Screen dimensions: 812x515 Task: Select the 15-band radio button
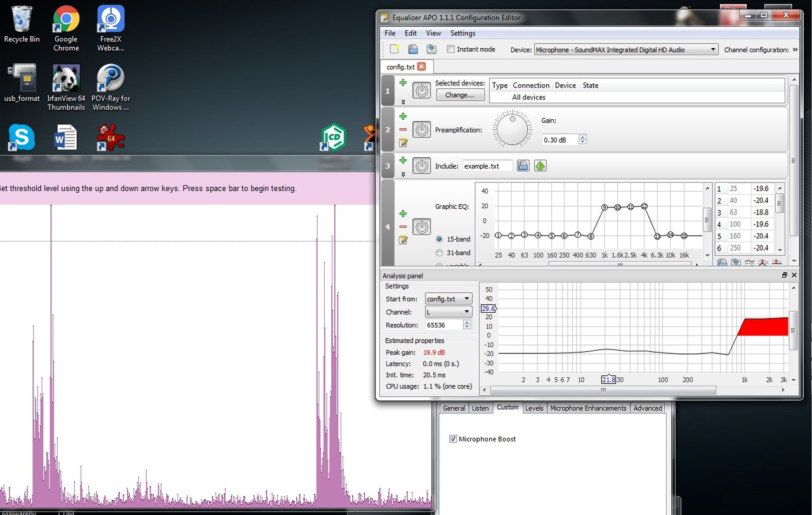pyautogui.click(x=439, y=239)
